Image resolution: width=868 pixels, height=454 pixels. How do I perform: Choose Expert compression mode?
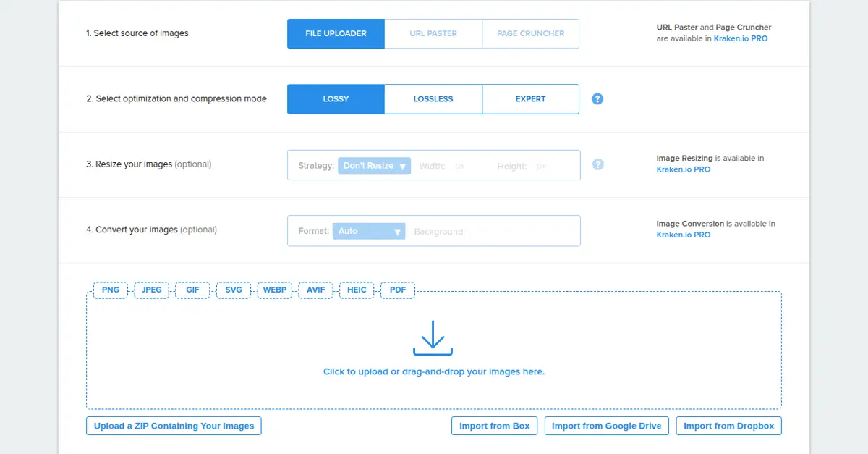531,99
